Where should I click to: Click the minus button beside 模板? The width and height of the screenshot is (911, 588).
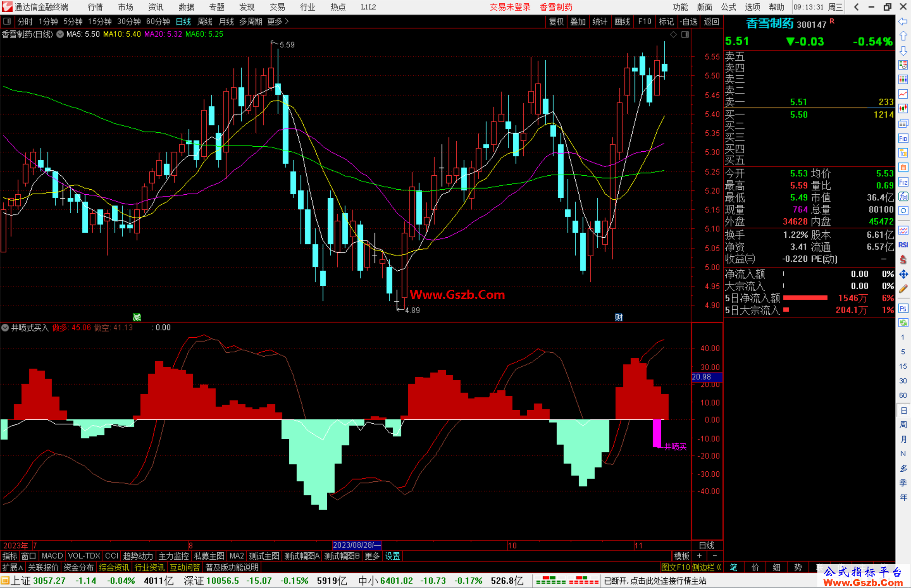tap(715, 556)
